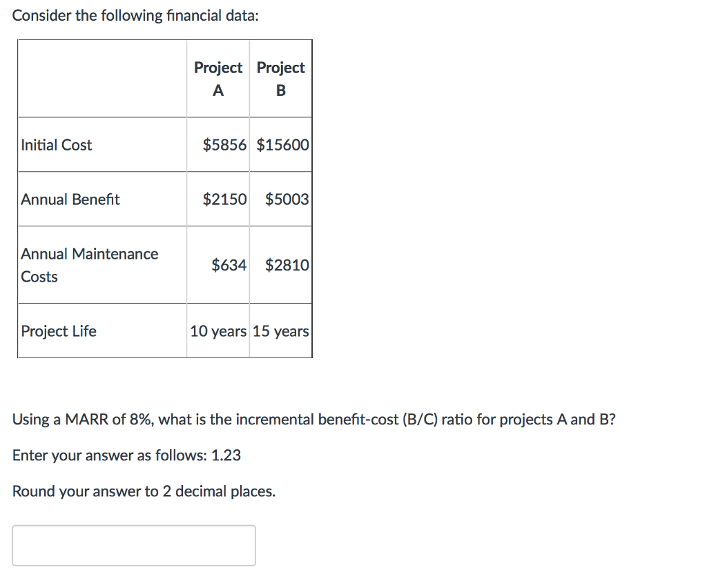Select the Project B column header
The image size is (707, 588).
click(x=280, y=78)
